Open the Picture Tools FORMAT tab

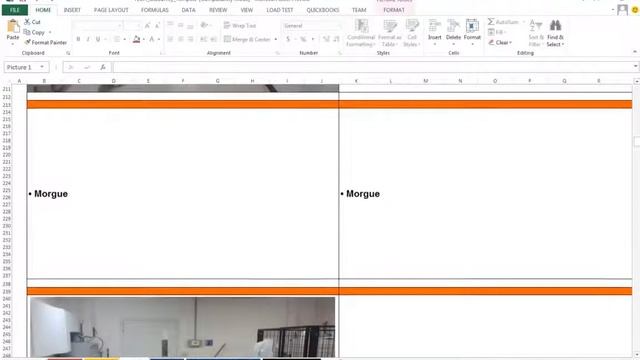pos(394,10)
